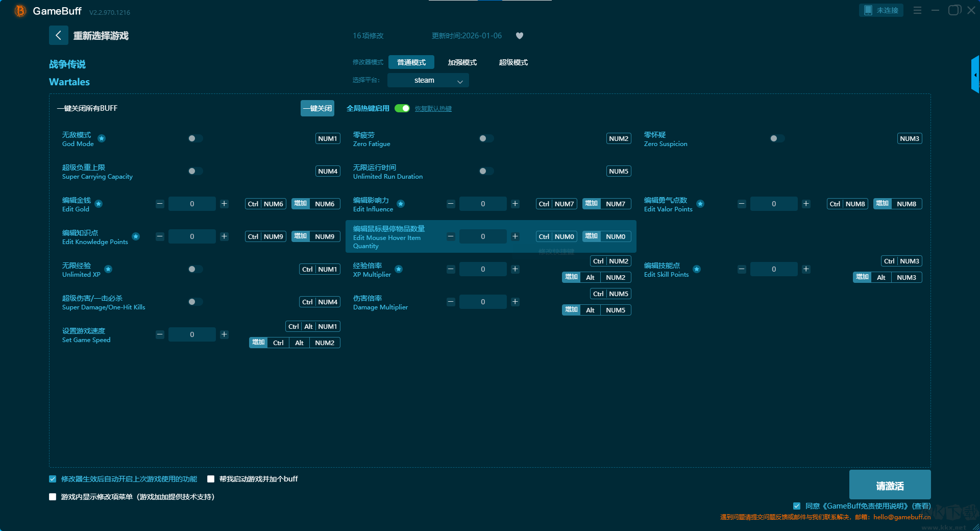The image size is (980, 531).
Task: Switch to 超级模式 tab
Action: [513, 62]
